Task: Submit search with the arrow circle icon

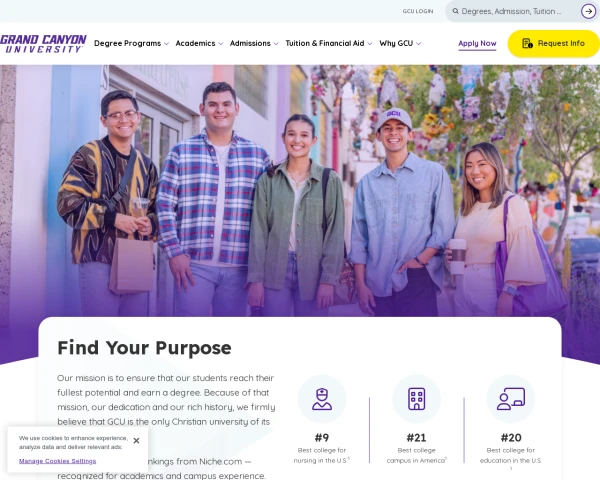Action: (588, 11)
